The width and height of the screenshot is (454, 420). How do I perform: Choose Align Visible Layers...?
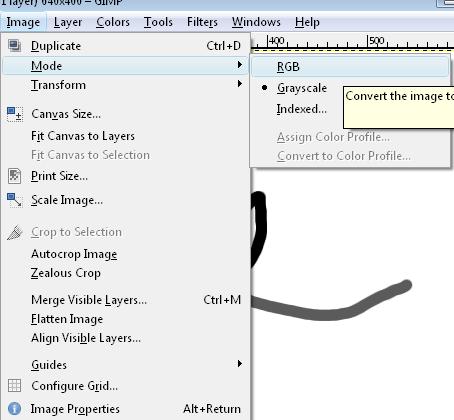point(125,338)
